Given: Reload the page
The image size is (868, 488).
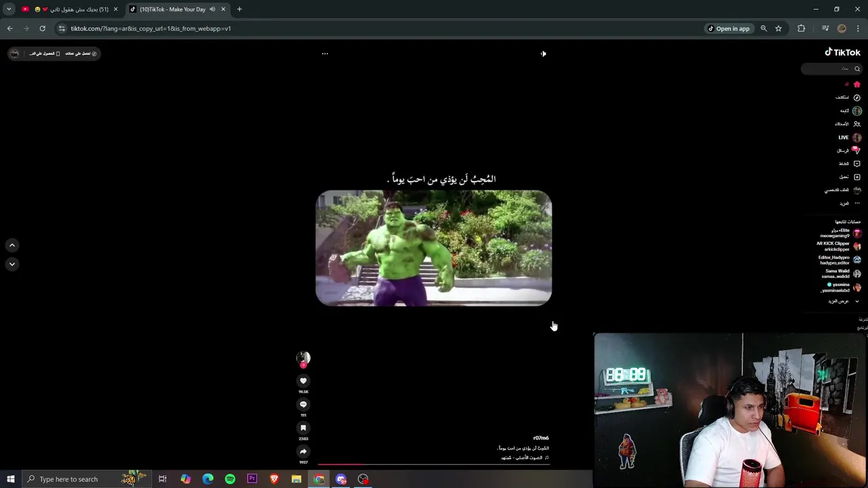Looking at the screenshot, I should (x=42, y=28).
